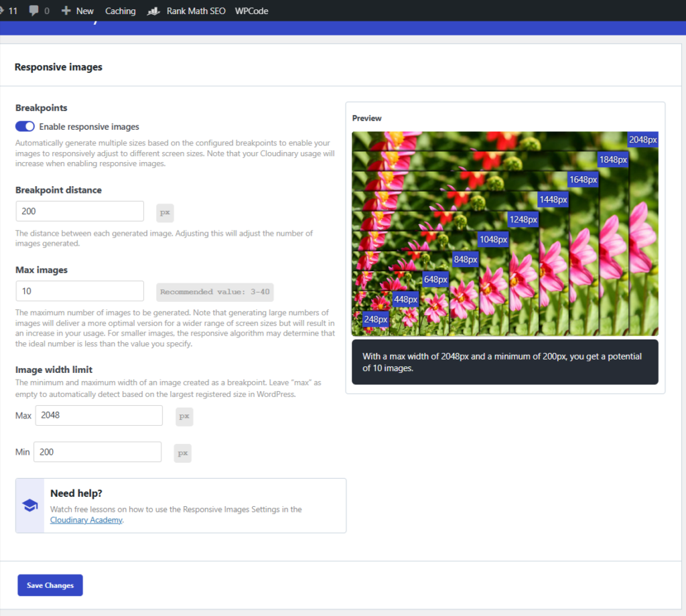Click the px suffix beside Max field

point(184,416)
